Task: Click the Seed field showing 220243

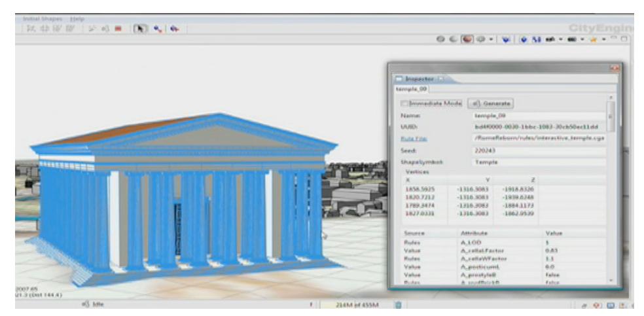Action: coord(538,150)
